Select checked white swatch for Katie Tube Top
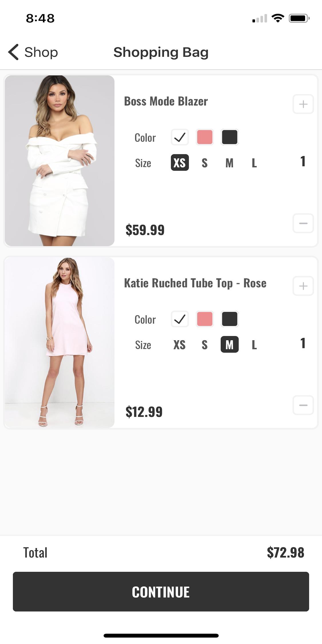 tap(180, 319)
